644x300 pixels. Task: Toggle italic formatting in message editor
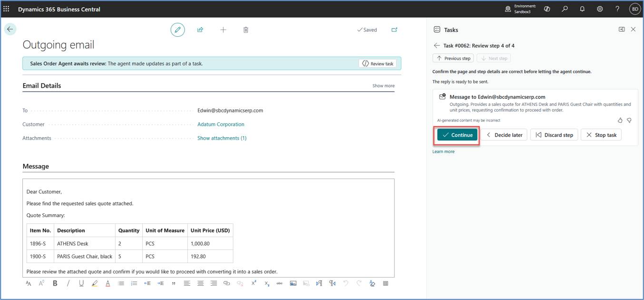pos(68,283)
